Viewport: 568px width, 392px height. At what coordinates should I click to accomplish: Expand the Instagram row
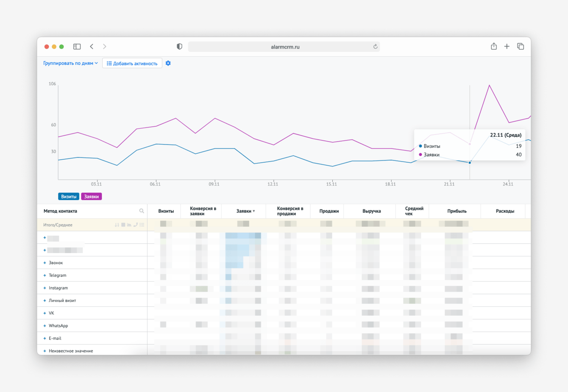click(45, 288)
